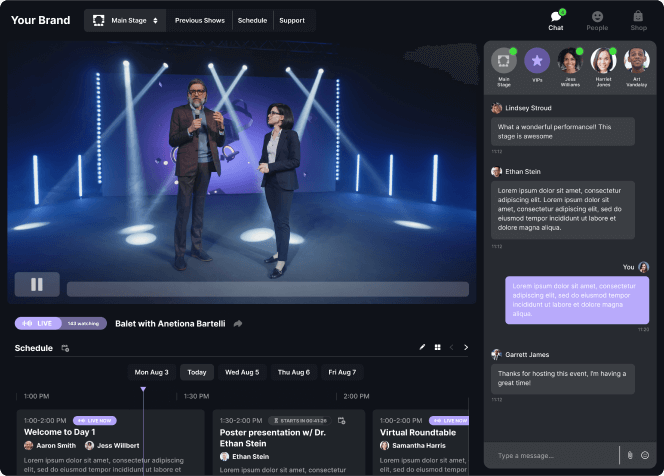
Task: Click the video progress bar
Action: [x=267, y=288]
